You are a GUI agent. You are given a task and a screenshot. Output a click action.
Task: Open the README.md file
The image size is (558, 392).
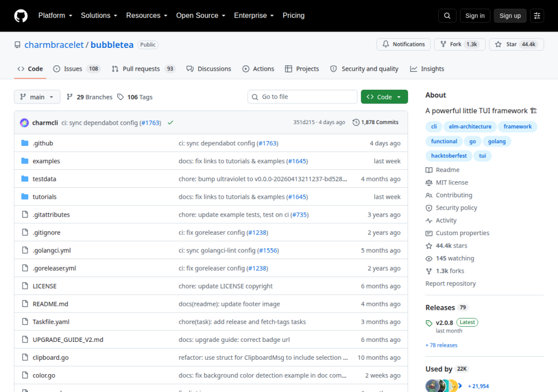point(50,304)
